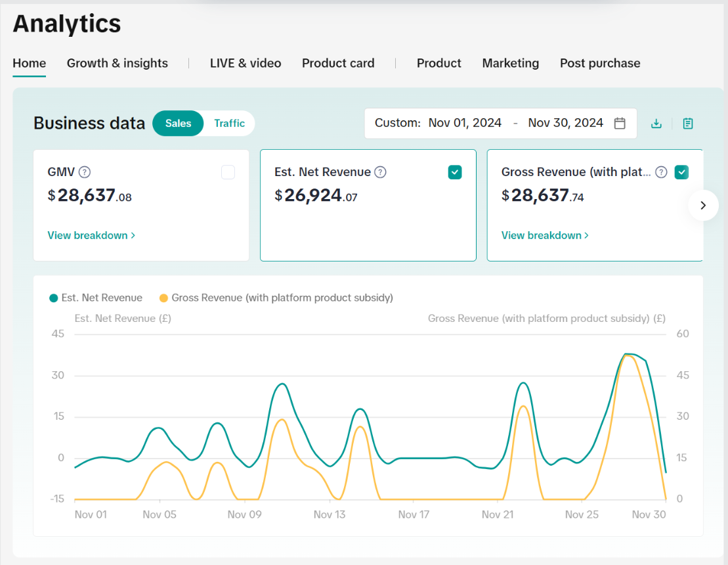
Task: Uncheck the Est. Net Revenue checkbox
Action: click(x=455, y=172)
